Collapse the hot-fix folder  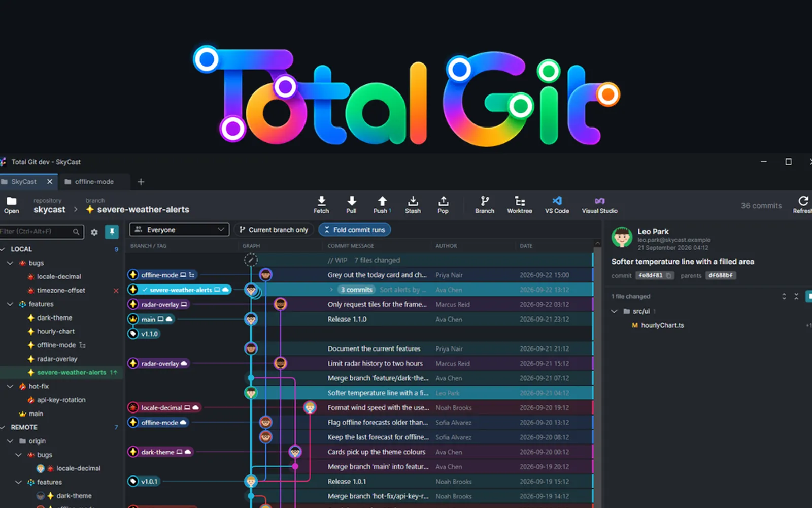pyautogui.click(x=10, y=386)
